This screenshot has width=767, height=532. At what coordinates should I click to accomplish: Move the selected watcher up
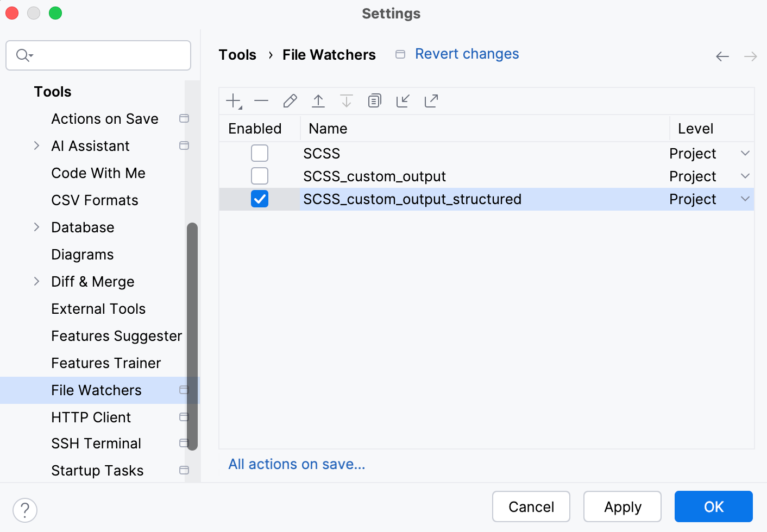tap(318, 100)
